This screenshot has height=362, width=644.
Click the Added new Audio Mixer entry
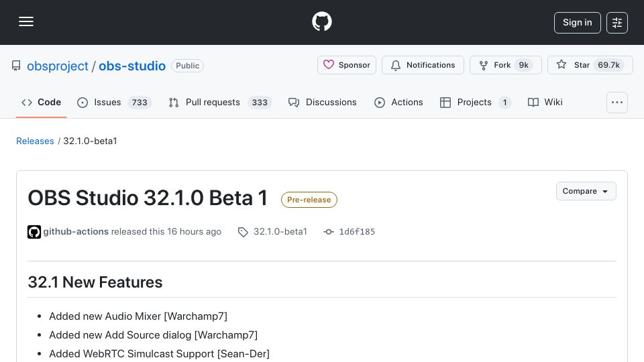pos(138,316)
